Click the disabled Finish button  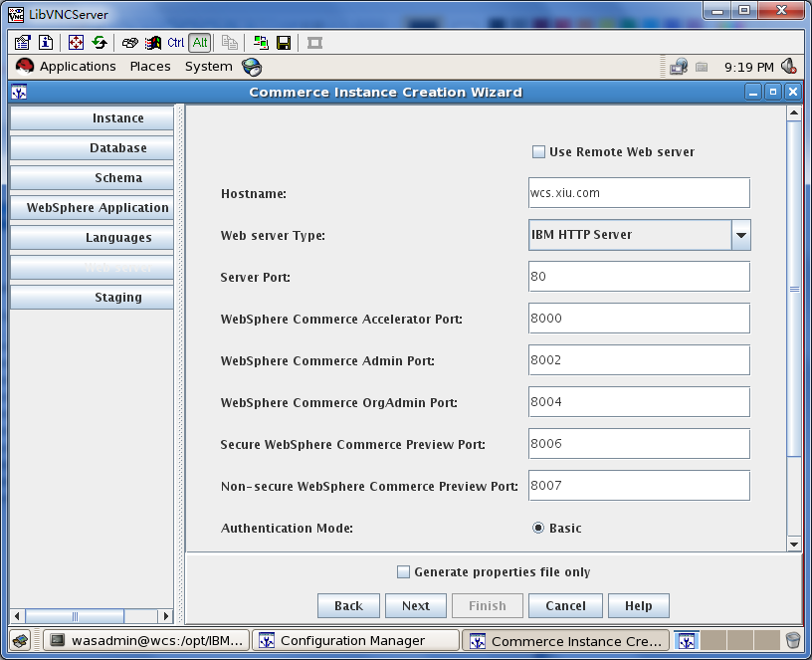(488, 605)
